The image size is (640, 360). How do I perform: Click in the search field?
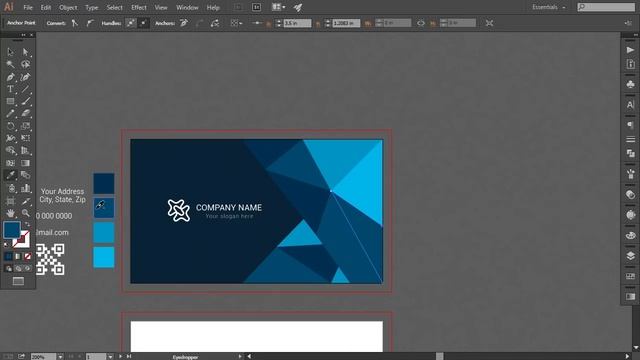tap(606, 7)
